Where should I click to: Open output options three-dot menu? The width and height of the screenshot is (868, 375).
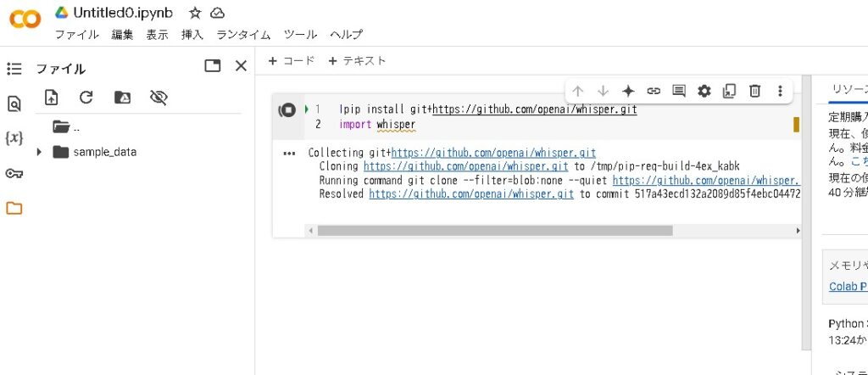289,154
